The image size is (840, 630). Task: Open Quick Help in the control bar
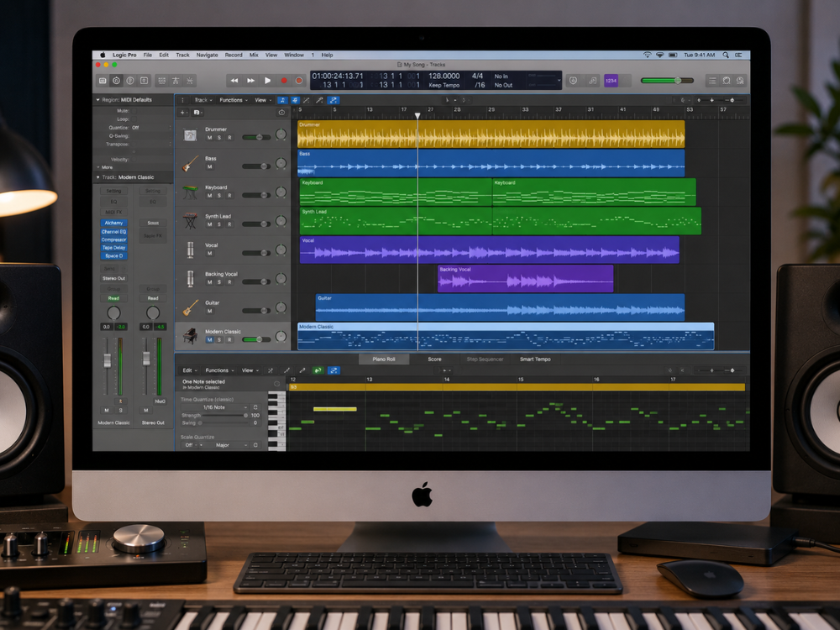click(130, 81)
